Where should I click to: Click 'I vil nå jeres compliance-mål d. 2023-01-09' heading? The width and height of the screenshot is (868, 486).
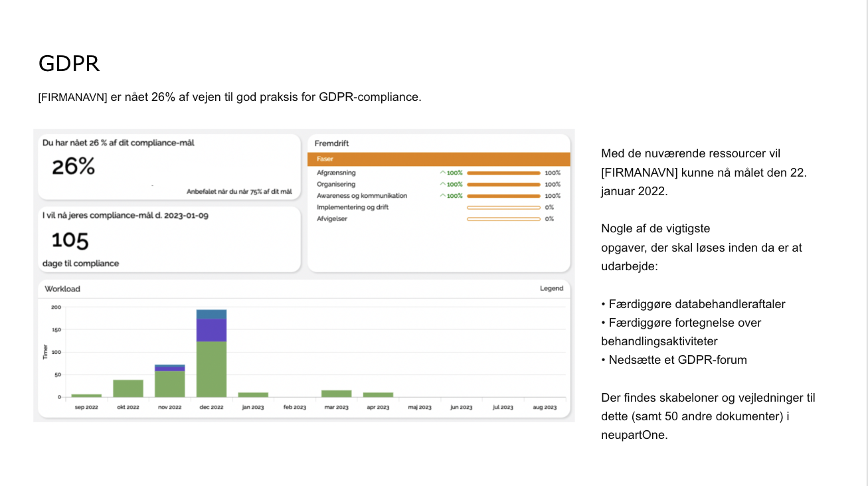126,216
